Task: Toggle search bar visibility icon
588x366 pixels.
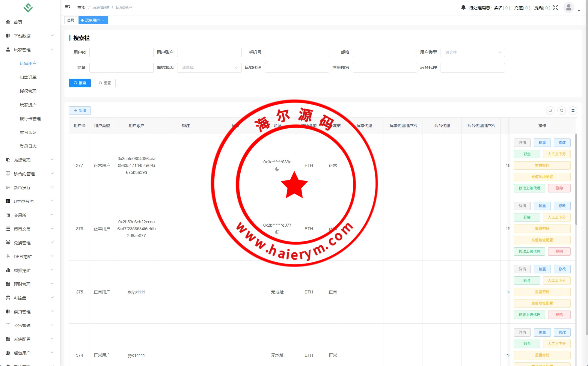Action: tap(550, 111)
